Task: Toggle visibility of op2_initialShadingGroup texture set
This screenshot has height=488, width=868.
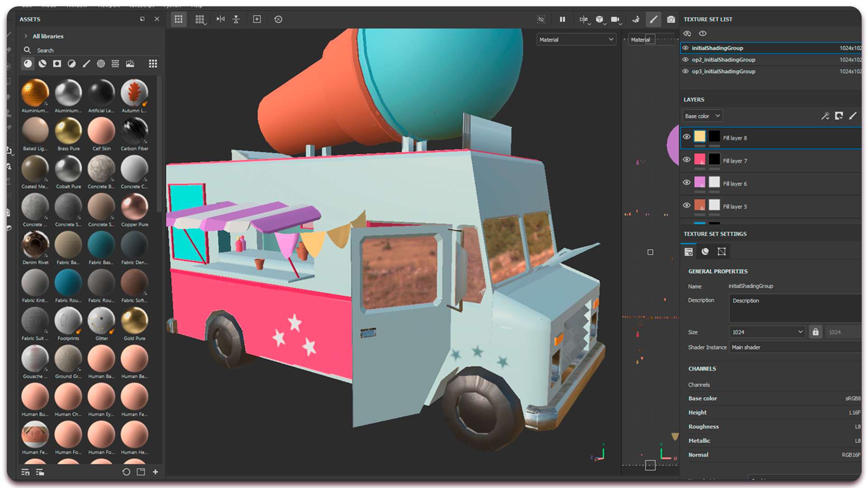Action: (x=685, y=60)
